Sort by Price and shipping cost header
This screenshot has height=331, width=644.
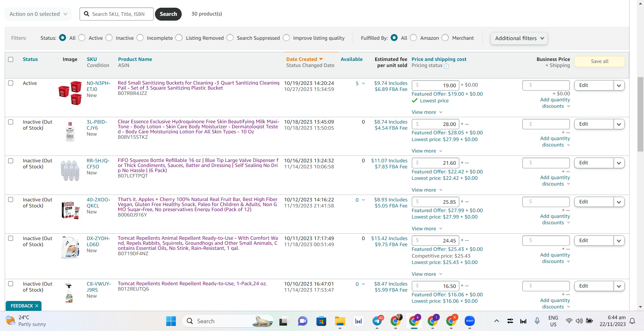(x=439, y=59)
